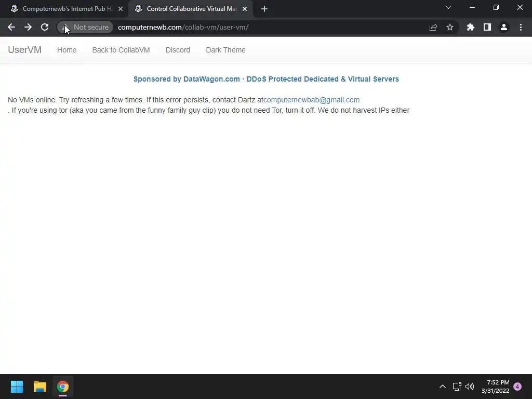Screen dimensions: 532x399
Task: Open the Not secure site info
Action: [85, 27]
